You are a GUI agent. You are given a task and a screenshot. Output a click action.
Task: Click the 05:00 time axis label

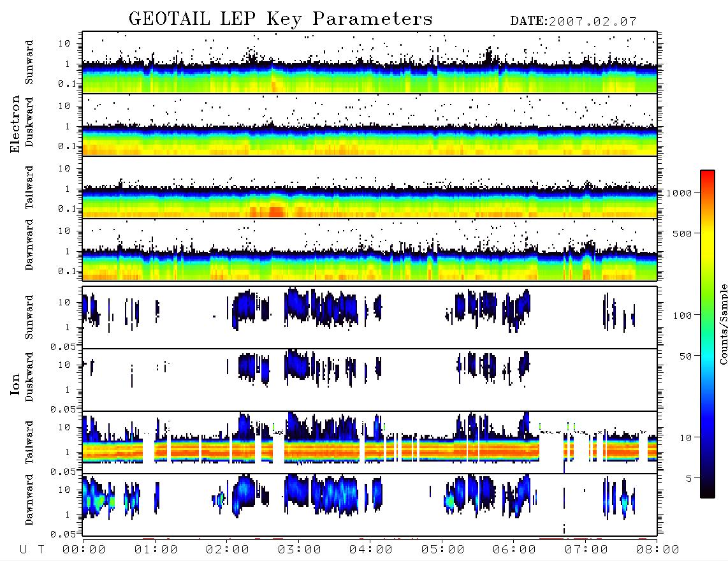coord(443,550)
